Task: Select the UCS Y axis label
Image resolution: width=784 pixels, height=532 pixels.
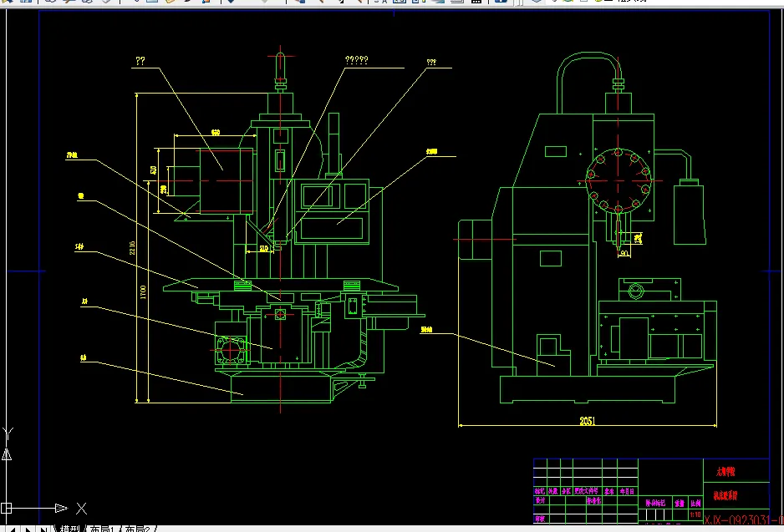Action: coord(8,433)
